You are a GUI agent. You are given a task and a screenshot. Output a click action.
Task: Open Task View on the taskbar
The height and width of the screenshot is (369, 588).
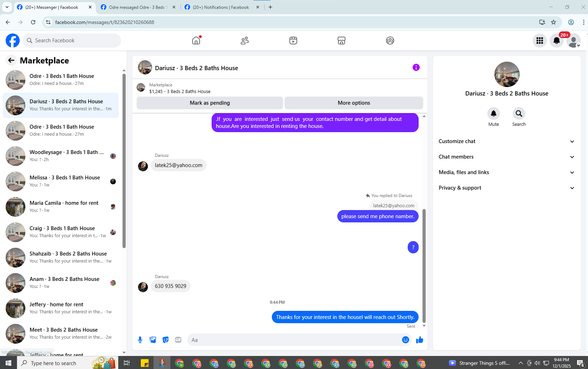[x=127, y=363]
